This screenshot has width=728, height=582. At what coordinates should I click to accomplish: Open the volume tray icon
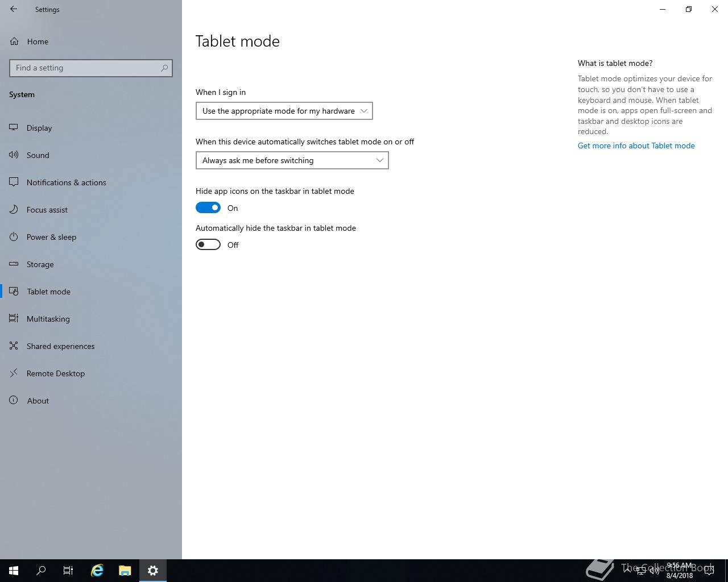655,571
